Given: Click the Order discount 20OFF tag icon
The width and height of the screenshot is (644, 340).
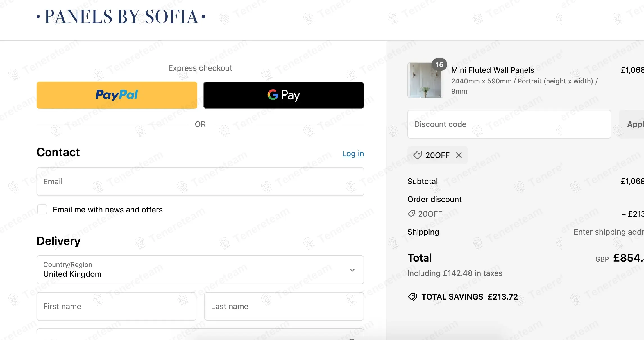Looking at the screenshot, I should tap(411, 214).
